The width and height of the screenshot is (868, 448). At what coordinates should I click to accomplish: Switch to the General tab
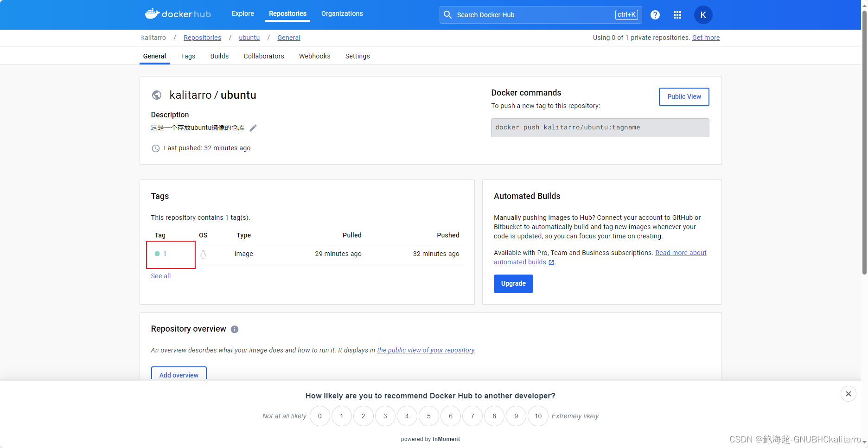(x=154, y=56)
